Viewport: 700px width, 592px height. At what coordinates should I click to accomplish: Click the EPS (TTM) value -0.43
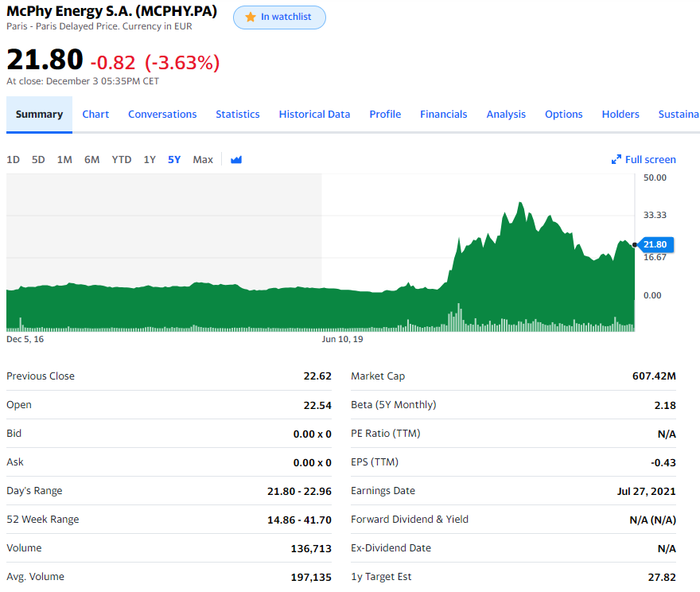pyautogui.click(x=663, y=463)
